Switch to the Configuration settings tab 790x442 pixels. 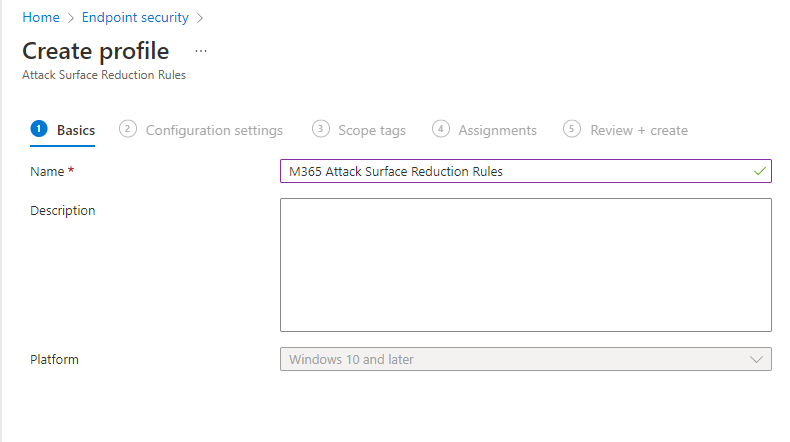pyautogui.click(x=214, y=130)
